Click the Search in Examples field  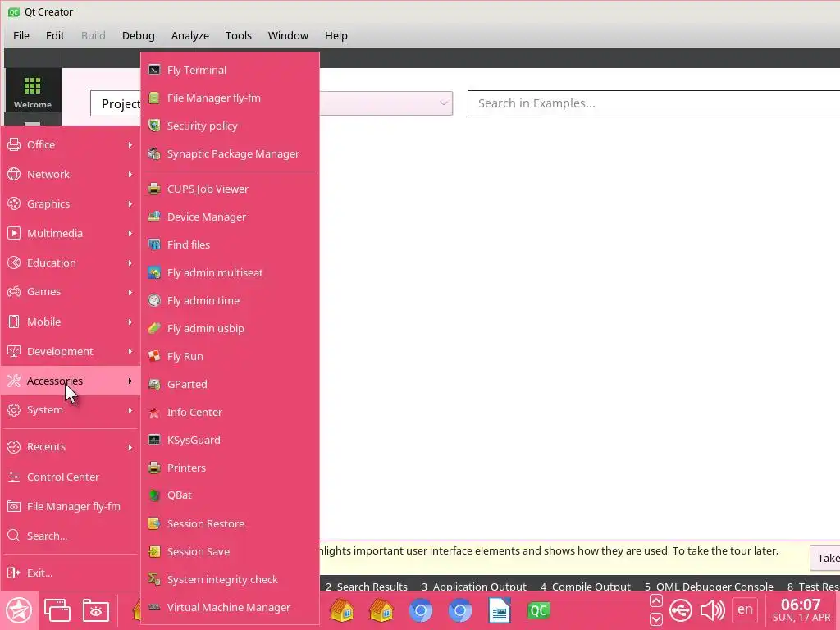click(x=654, y=103)
